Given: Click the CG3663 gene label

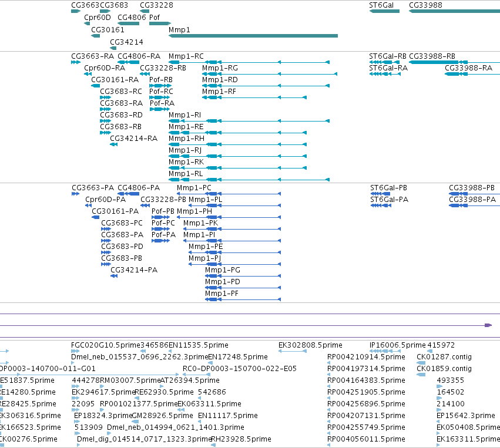Looking at the screenshot, I should click(85, 5).
